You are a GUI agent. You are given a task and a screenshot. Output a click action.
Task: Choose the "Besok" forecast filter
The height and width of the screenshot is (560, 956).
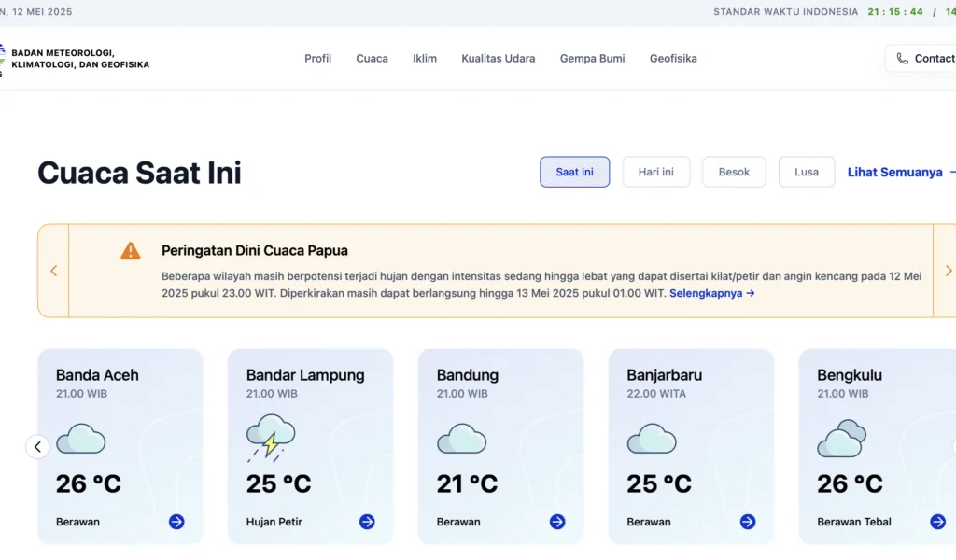(x=734, y=172)
